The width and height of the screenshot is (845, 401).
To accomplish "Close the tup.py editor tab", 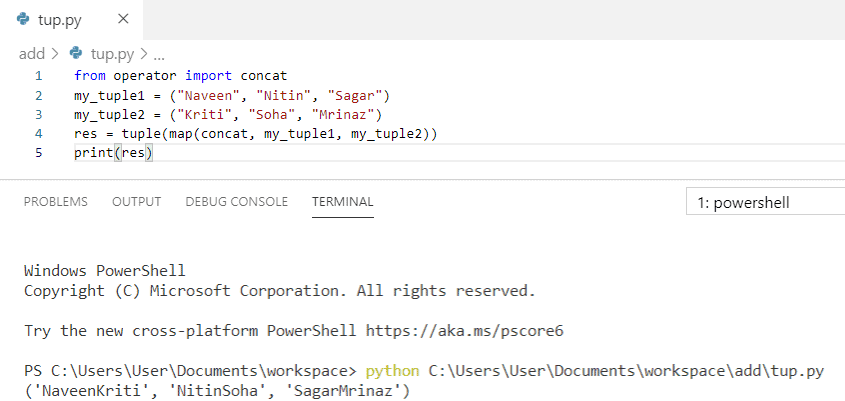I will click(x=123, y=19).
